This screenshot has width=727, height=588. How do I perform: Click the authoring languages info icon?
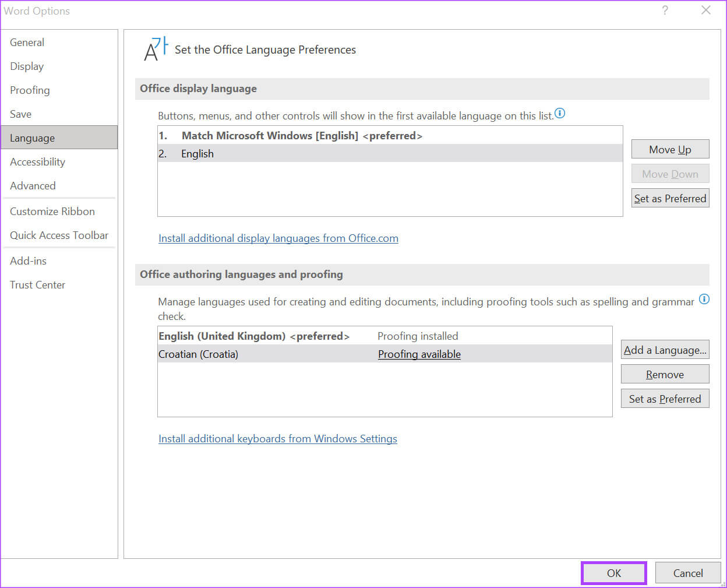point(704,299)
